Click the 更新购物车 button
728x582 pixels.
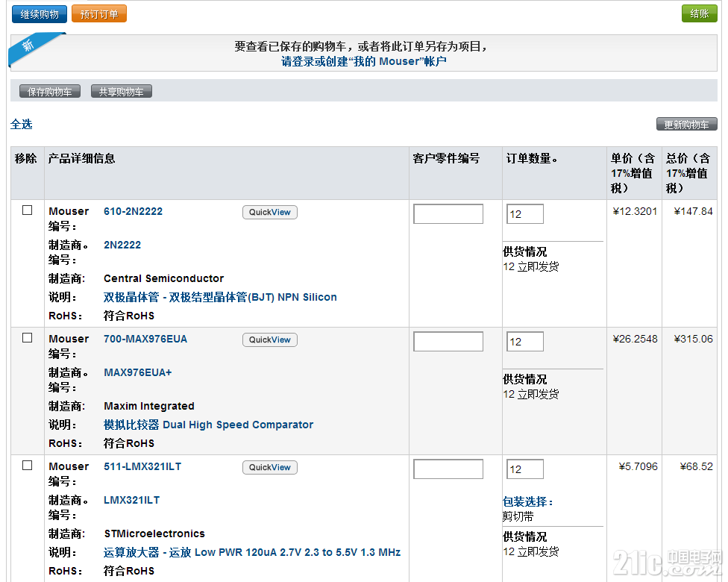tap(686, 124)
